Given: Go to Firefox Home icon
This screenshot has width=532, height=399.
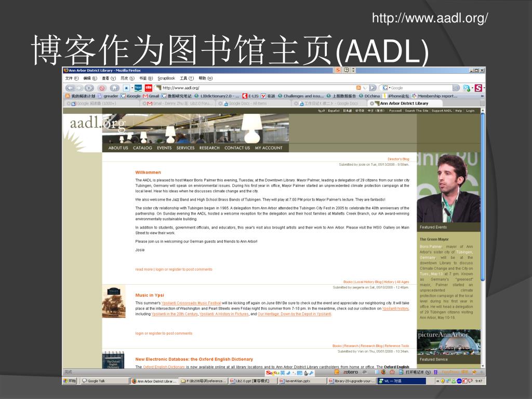Looking at the screenshot, I should (x=114, y=88).
